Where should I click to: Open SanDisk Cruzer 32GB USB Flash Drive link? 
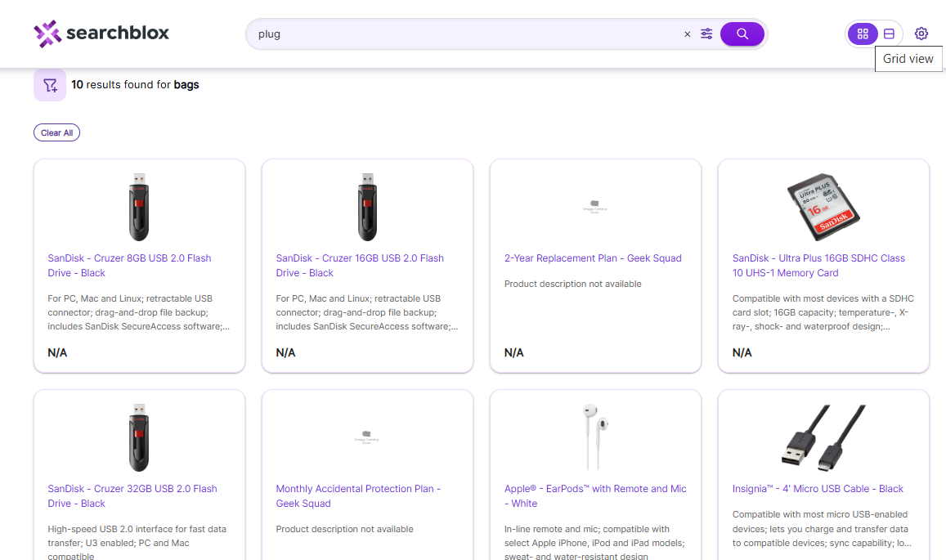tap(132, 496)
